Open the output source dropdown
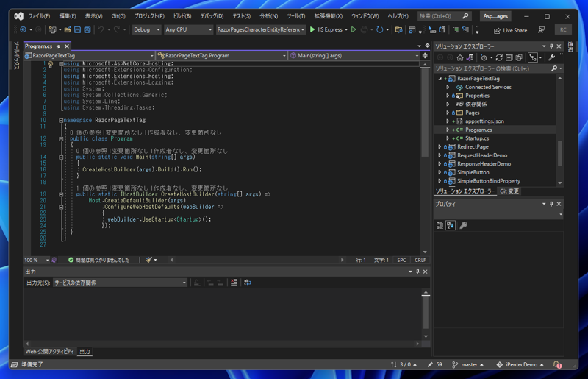This screenshot has width=588, height=379. pyautogui.click(x=120, y=283)
